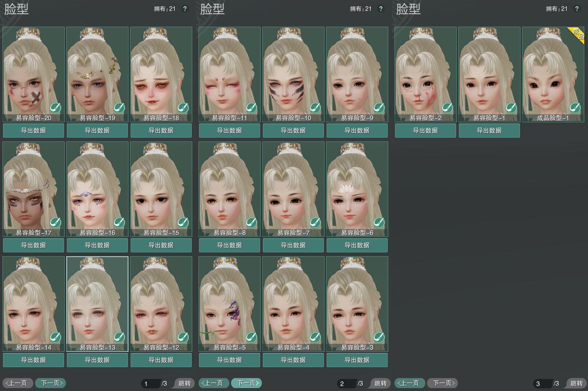The width and height of the screenshot is (588, 391).
Task: Go to next page in page 1 panel
Action: (50, 383)
